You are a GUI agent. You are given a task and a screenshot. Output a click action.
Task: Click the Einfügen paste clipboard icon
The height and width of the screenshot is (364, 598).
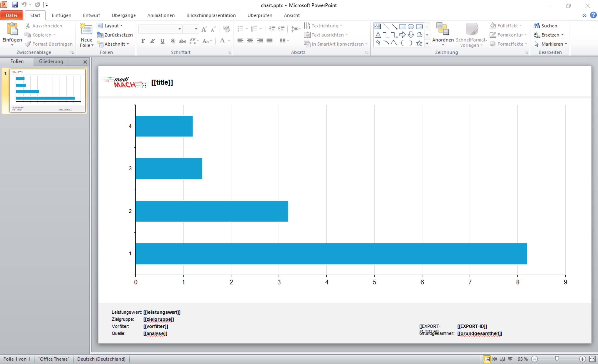[x=12, y=29]
